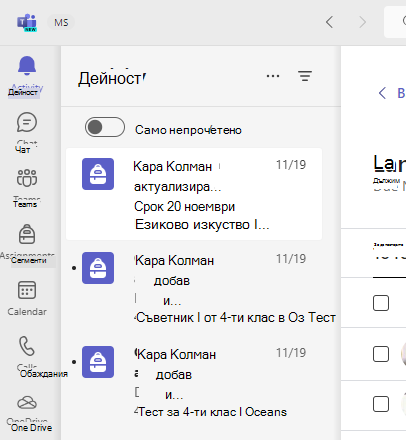Open the Calendar icon in sidebar

click(27, 290)
